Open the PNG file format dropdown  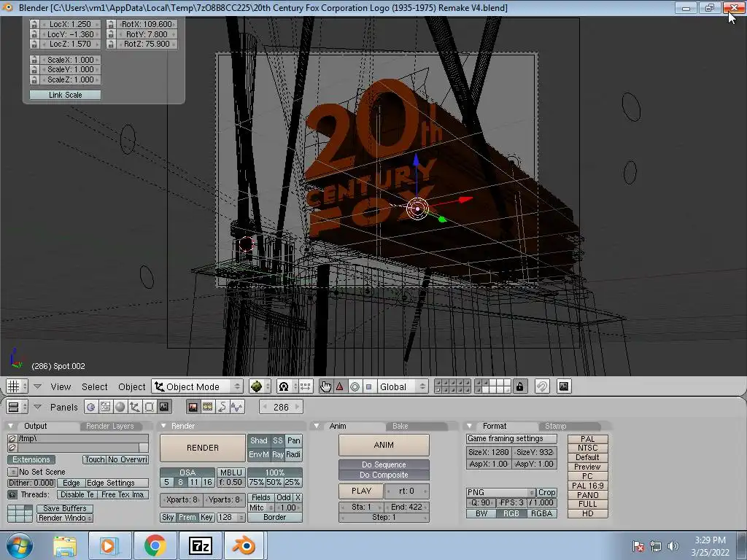point(500,492)
